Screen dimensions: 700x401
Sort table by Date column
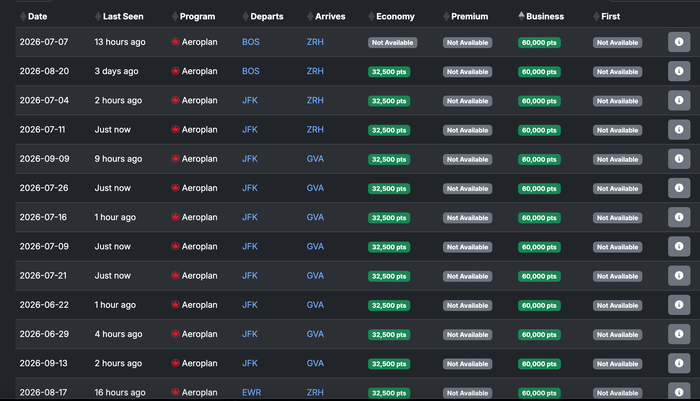33,17
